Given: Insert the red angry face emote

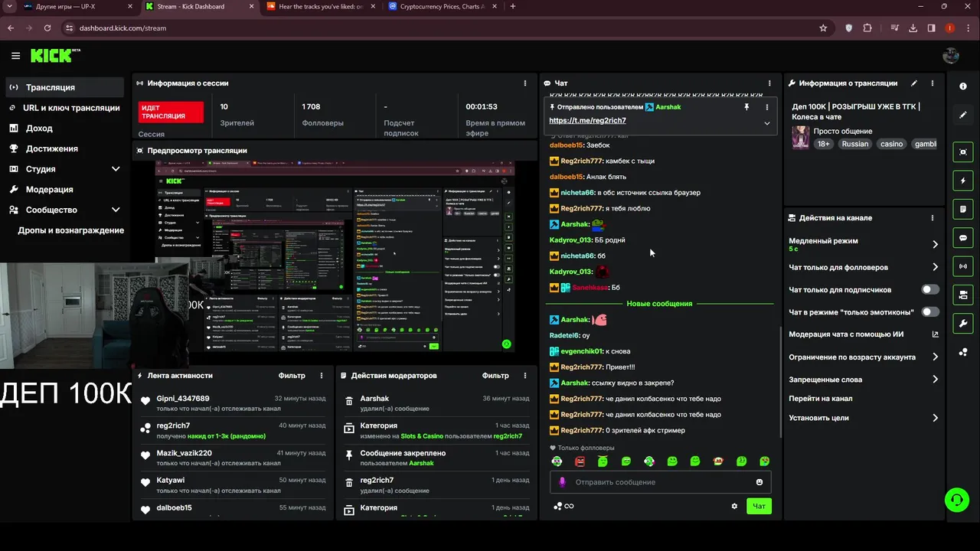Looking at the screenshot, I should coord(580,461).
